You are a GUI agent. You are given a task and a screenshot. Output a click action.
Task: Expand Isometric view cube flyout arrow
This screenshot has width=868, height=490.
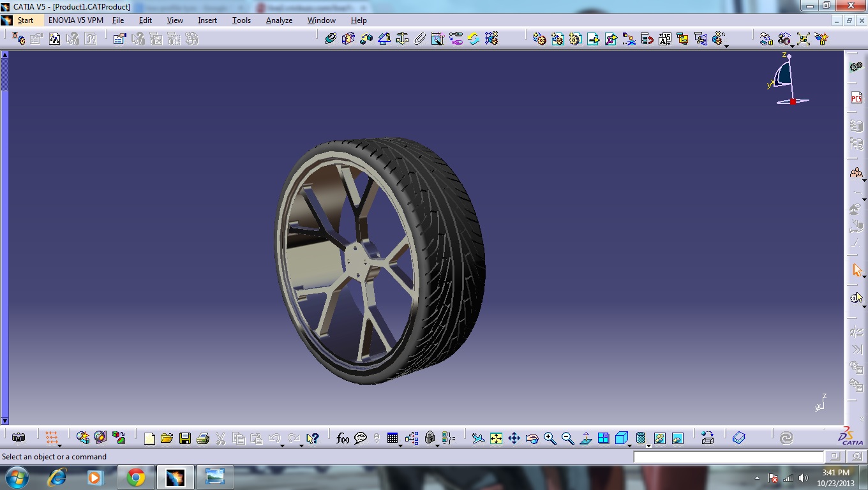pyautogui.click(x=629, y=445)
